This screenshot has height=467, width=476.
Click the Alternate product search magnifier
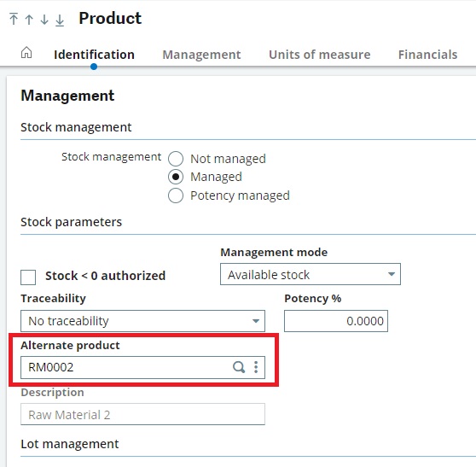point(239,367)
